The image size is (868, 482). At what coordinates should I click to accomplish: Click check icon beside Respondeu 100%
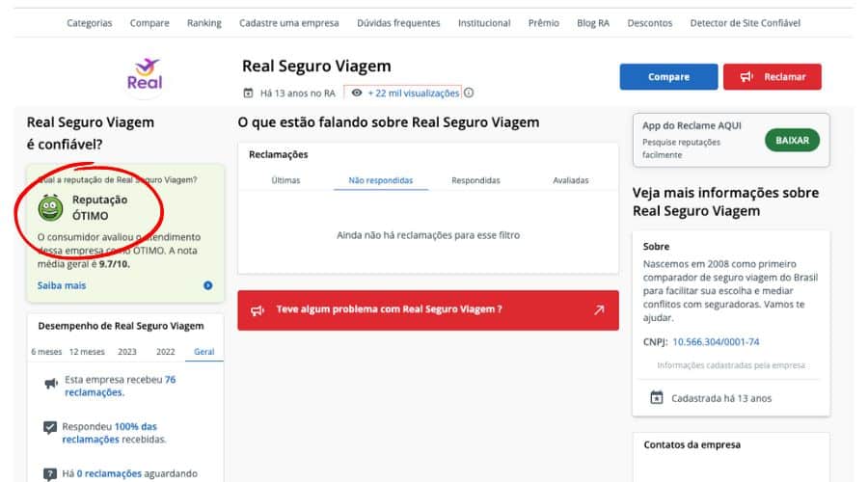50,427
